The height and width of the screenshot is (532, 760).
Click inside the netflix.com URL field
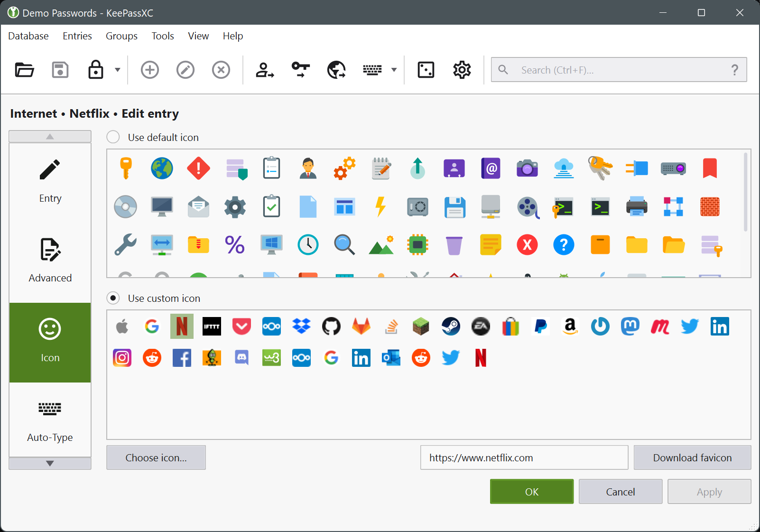[x=524, y=457]
